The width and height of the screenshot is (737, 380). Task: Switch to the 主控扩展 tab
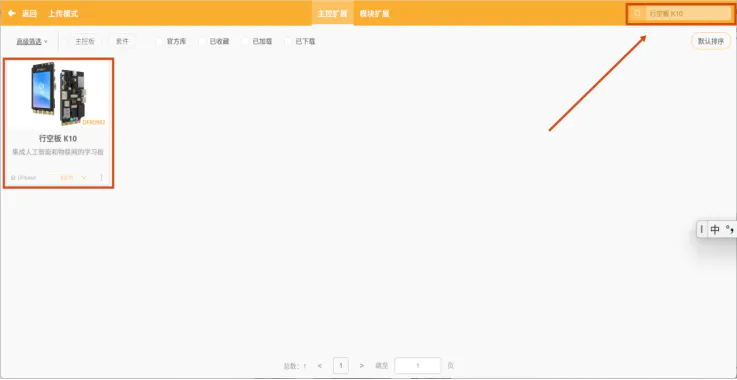point(332,14)
